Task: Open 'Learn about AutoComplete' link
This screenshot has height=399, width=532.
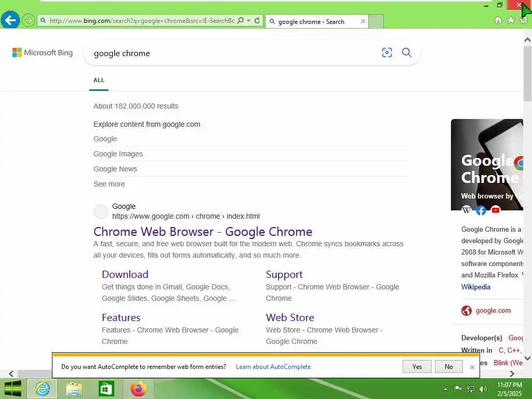Action: (273, 367)
